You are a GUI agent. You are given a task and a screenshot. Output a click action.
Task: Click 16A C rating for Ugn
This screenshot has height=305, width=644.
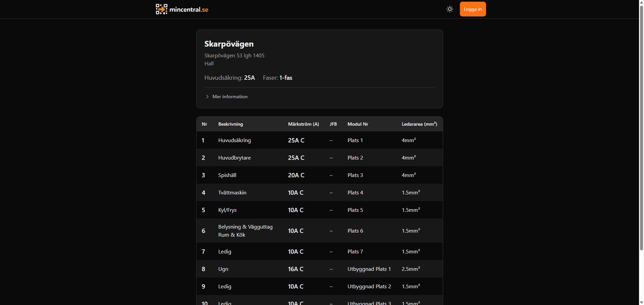(x=296, y=269)
